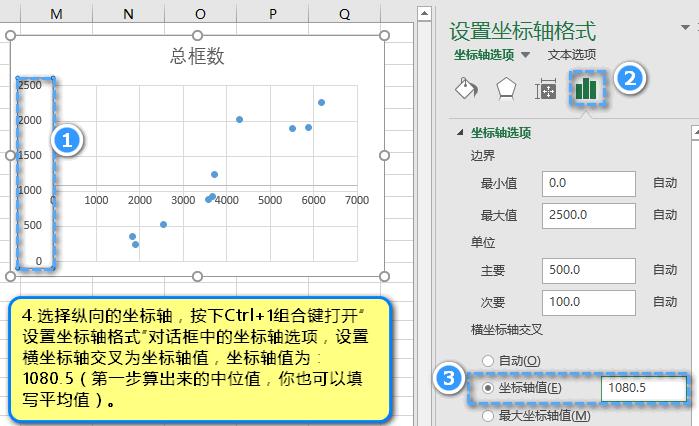Viewport: 699px width, 426px height.
Task: Open the 坐标轴选项 dropdown arrow under the title
Action: (526, 55)
